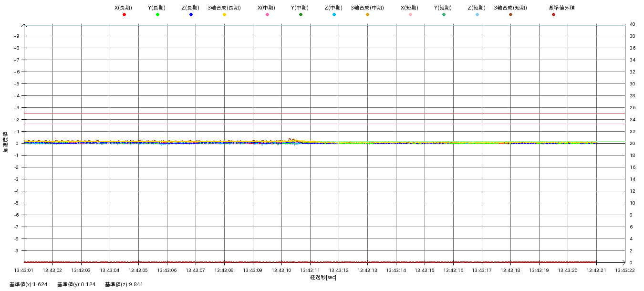Click the red X(長期) legend dot
Screen dimensions: 644x291
coord(124,15)
